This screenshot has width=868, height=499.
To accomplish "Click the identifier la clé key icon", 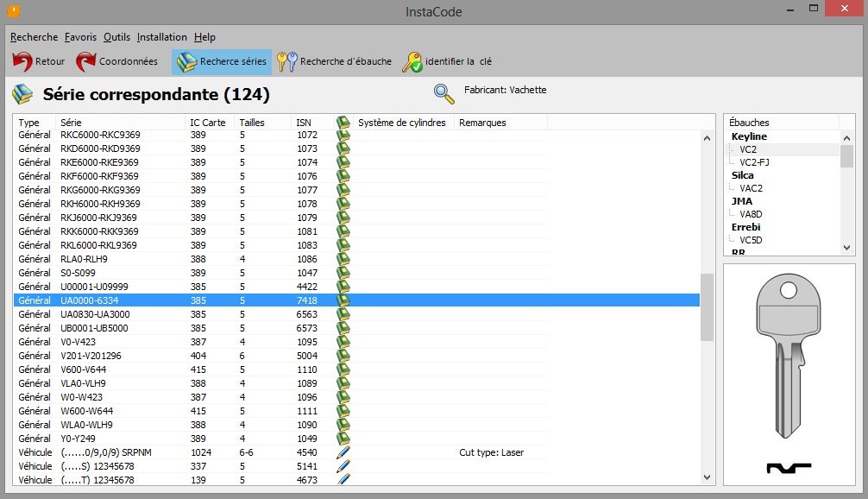I will (412, 61).
